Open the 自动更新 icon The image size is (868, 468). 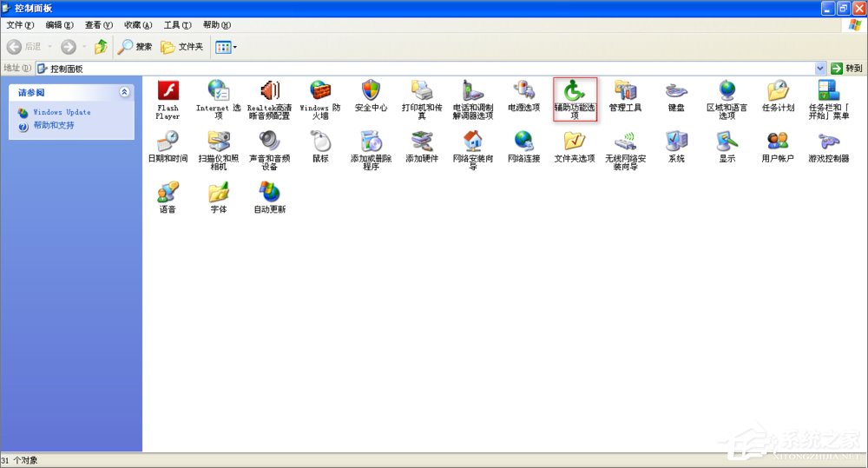click(x=269, y=193)
